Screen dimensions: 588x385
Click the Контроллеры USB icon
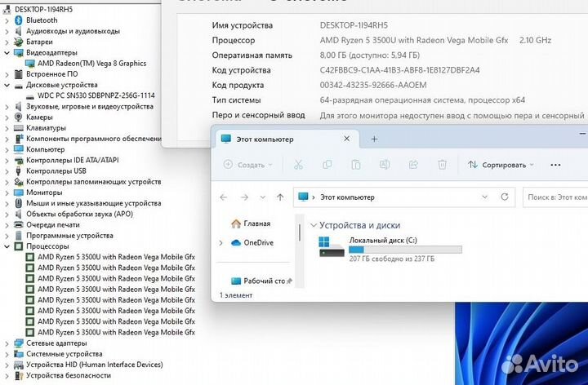point(18,171)
